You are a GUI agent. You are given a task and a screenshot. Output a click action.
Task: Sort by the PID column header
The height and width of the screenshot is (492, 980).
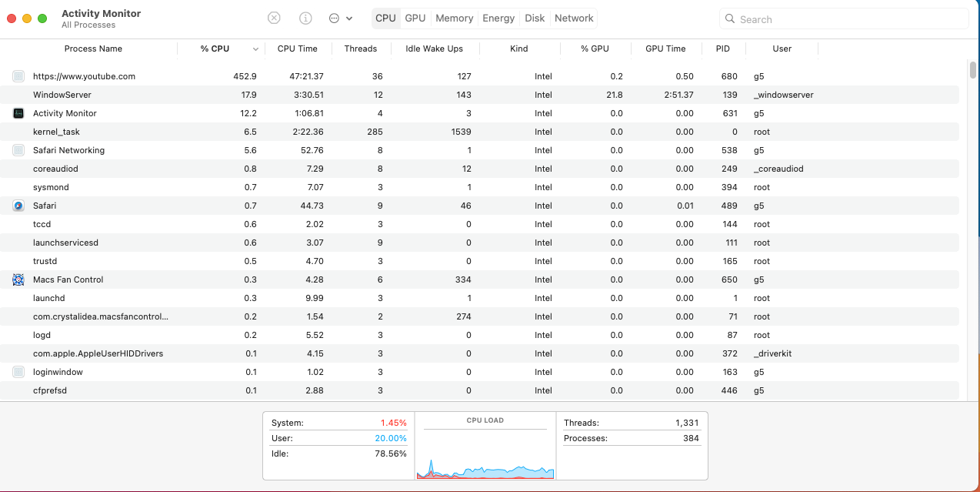[722, 49]
